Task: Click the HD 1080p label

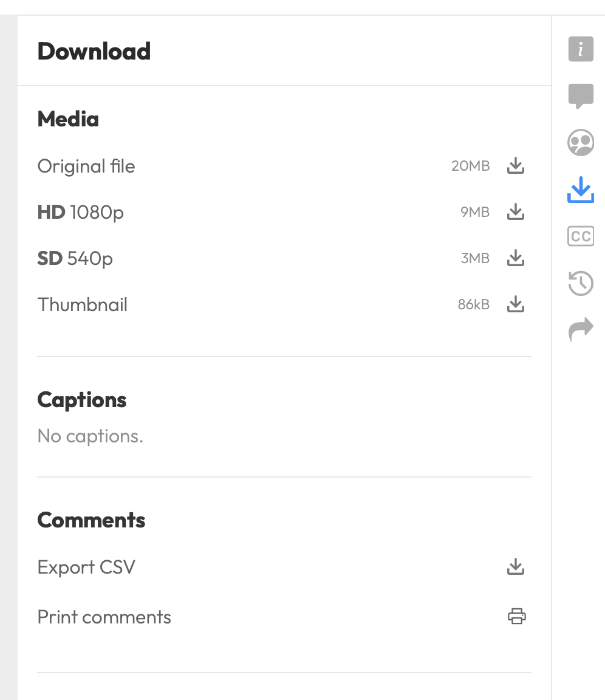Action: point(80,212)
